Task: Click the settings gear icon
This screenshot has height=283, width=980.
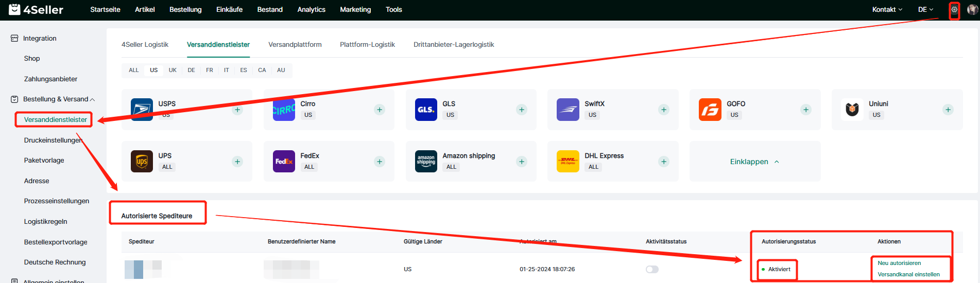Action: pos(954,10)
